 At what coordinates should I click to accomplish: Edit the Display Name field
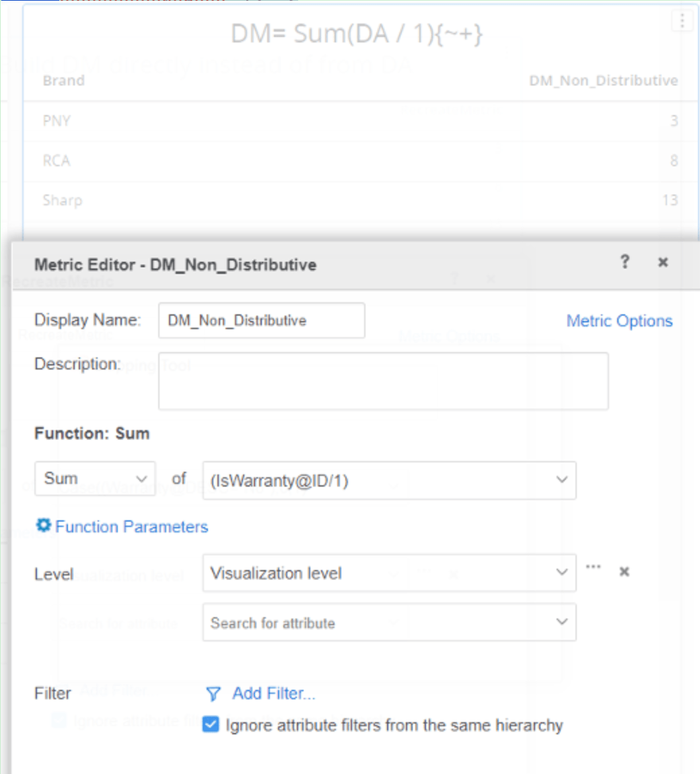coord(261,320)
